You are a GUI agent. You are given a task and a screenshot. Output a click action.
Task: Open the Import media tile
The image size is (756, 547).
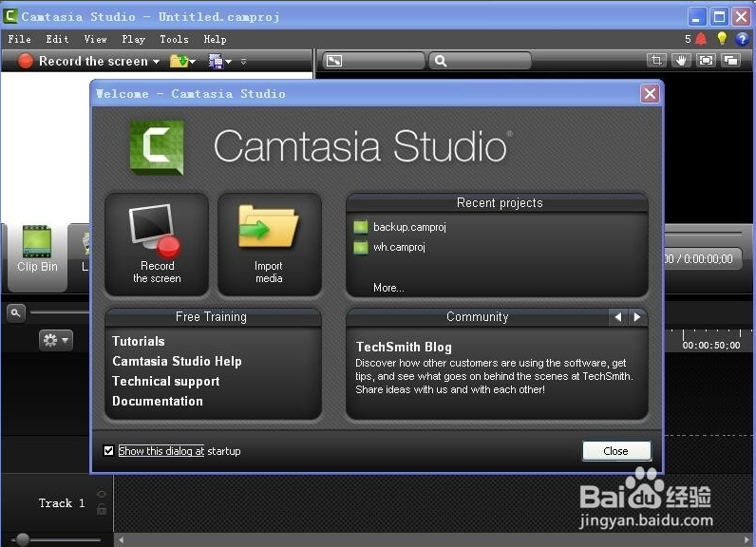point(269,244)
